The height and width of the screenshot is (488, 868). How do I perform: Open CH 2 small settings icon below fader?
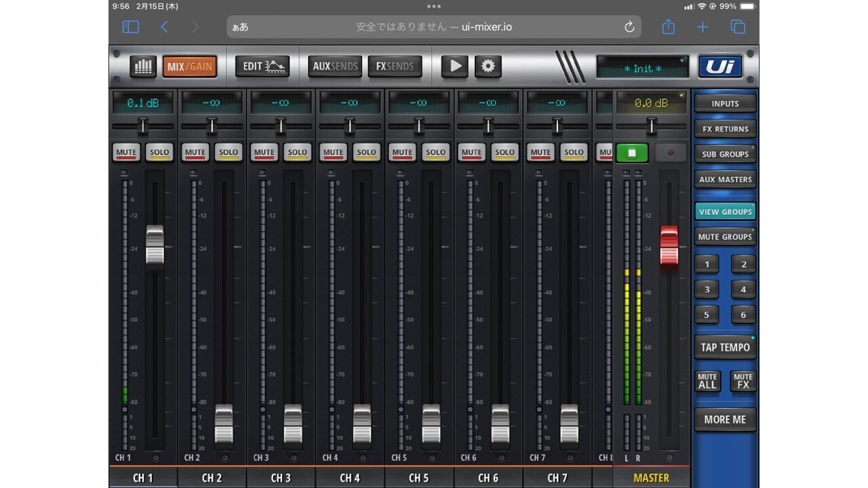click(x=226, y=458)
